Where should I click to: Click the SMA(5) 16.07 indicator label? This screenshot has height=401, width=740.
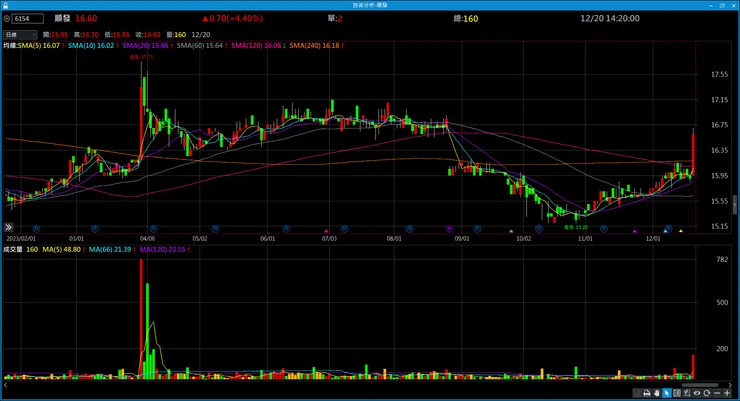(39, 46)
